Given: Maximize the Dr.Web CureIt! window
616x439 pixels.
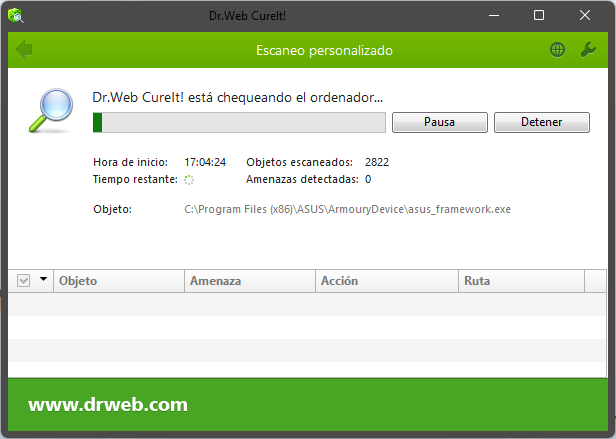Looking at the screenshot, I should pos(539,16).
